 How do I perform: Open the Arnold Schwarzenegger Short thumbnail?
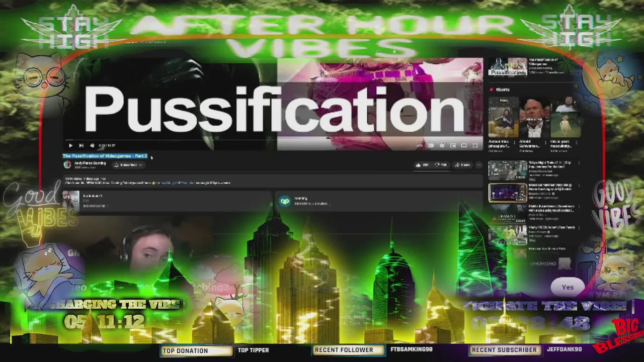pos(534,117)
